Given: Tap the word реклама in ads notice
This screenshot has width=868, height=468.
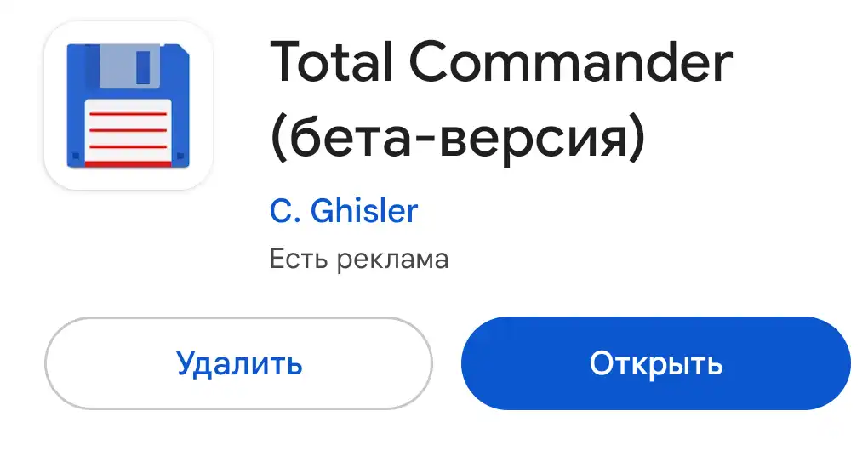Looking at the screenshot, I should pos(392,260).
